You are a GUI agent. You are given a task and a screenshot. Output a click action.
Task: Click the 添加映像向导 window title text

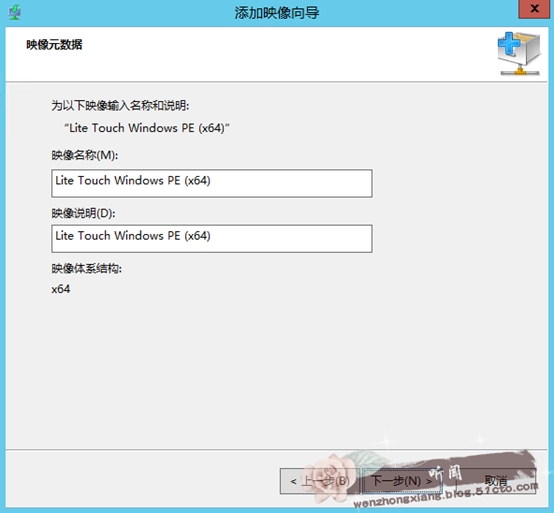(277, 13)
